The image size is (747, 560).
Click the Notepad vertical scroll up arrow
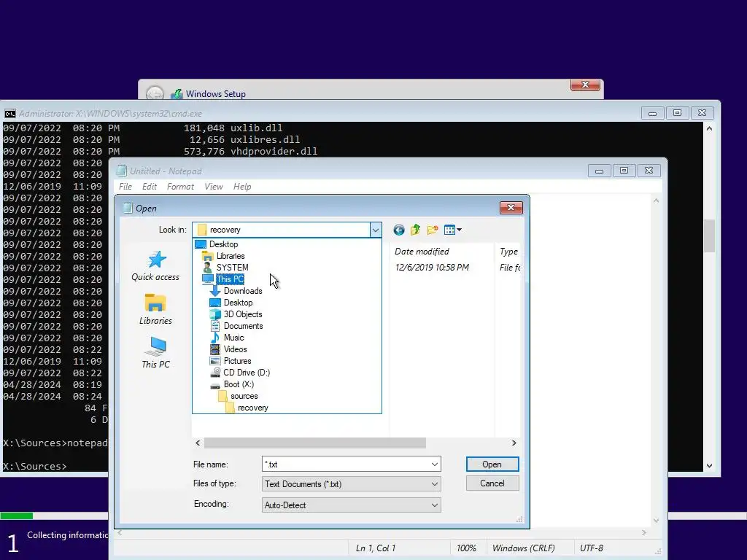(656, 201)
